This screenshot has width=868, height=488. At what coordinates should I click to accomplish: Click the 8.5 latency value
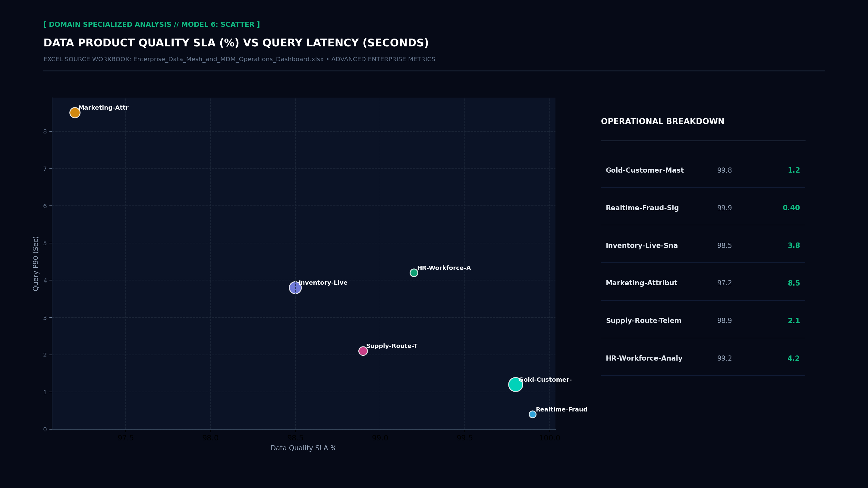[794, 283]
